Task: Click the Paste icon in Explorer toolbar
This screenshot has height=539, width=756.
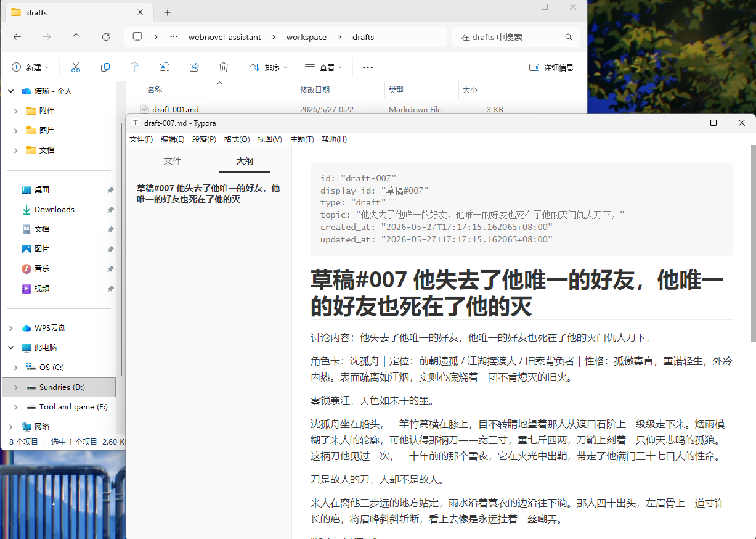Action: click(x=135, y=67)
